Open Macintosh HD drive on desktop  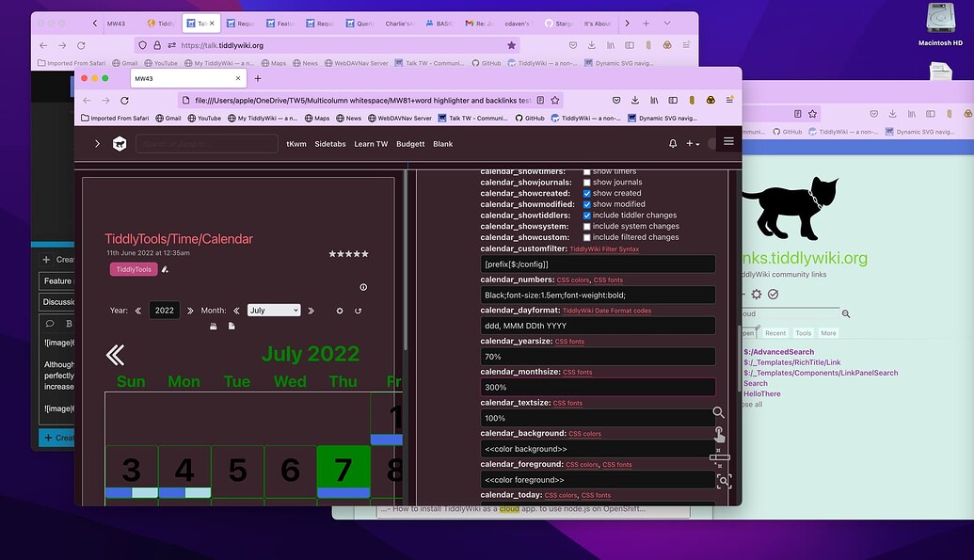click(x=940, y=24)
